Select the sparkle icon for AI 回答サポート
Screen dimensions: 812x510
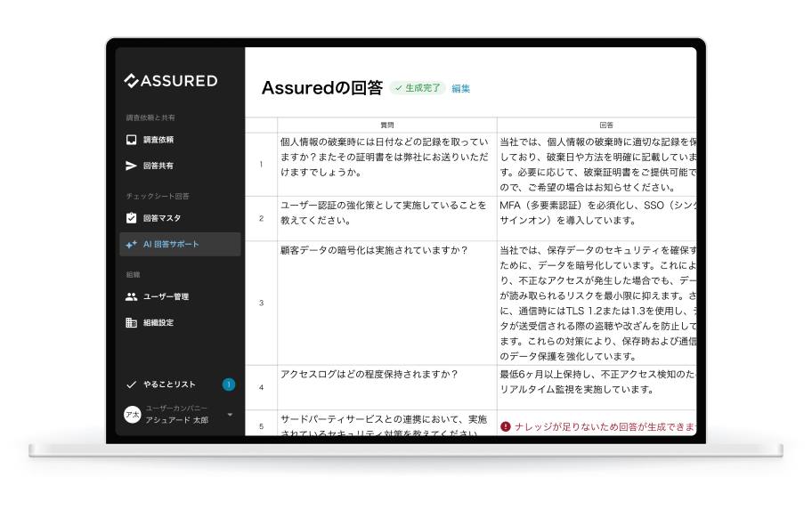(131, 244)
